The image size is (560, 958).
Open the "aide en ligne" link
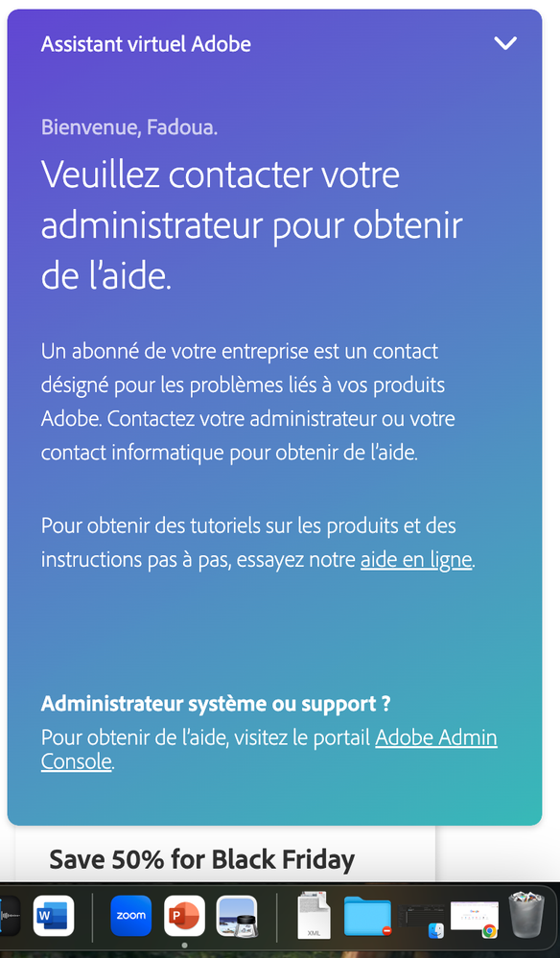(415, 559)
